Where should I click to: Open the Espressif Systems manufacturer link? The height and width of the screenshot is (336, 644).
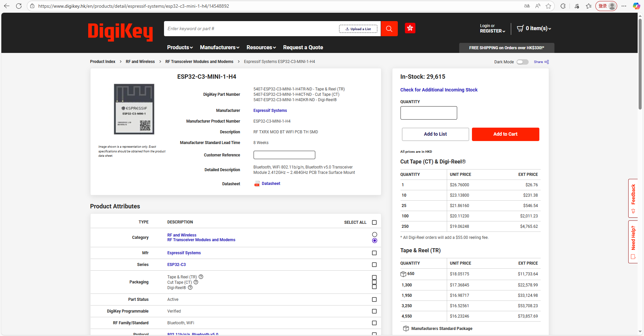click(270, 111)
